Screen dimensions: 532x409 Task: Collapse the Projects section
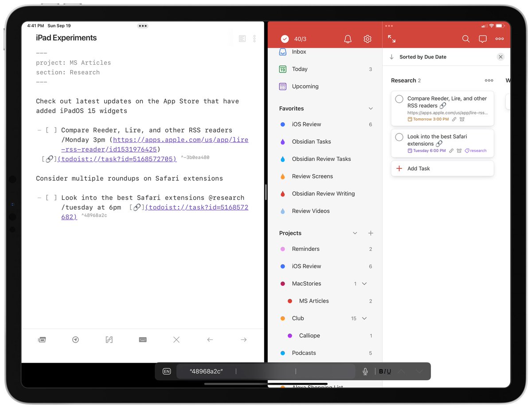coord(355,233)
